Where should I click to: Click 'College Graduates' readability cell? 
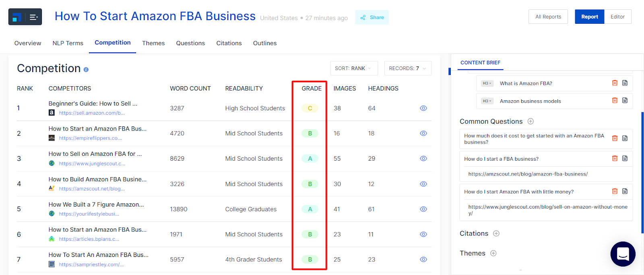coord(251,209)
